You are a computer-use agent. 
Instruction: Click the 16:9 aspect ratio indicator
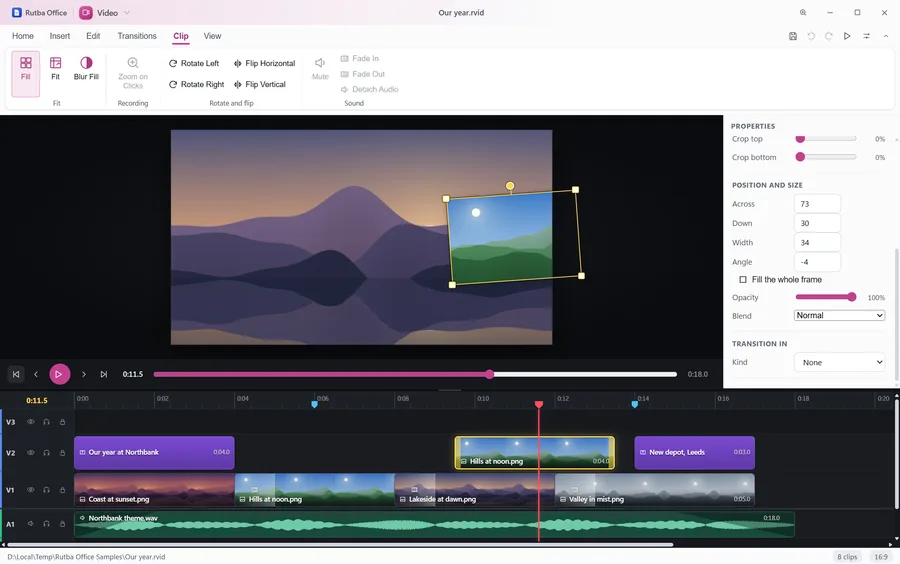(880, 557)
